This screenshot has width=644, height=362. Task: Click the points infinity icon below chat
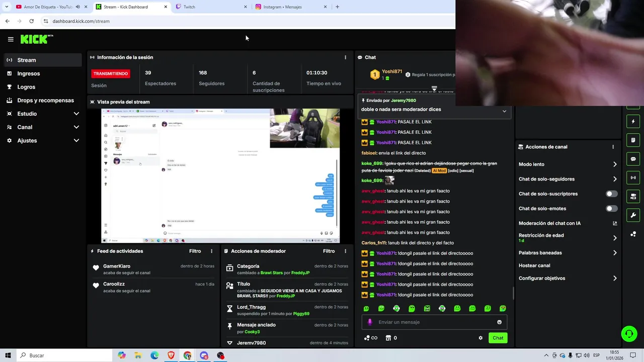pyautogui.click(x=370, y=338)
